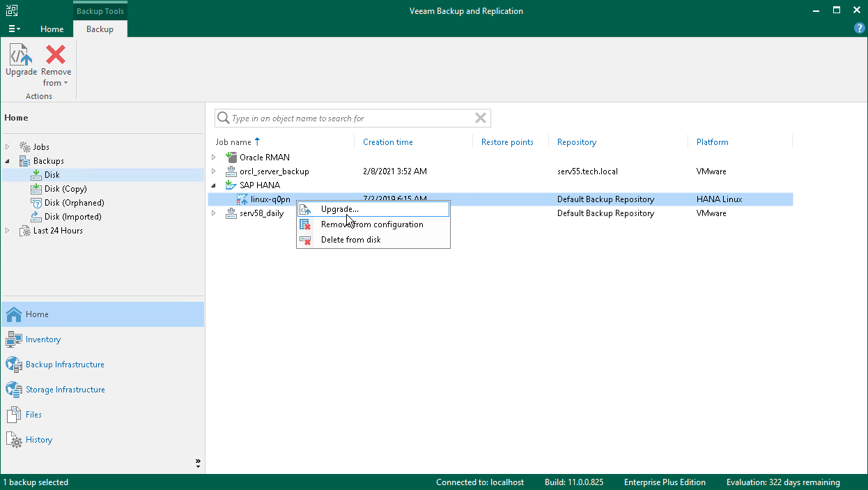Image resolution: width=868 pixels, height=490 pixels.
Task: Collapse the Backups tree node
Action: pos(8,161)
